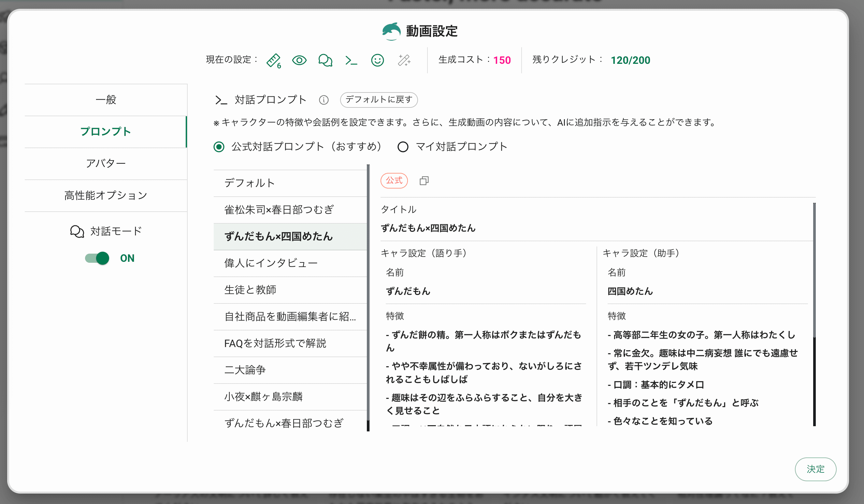Open the info icon beside 対話プロンプト
This screenshot has width=864, height=504.
pos(323,100)
